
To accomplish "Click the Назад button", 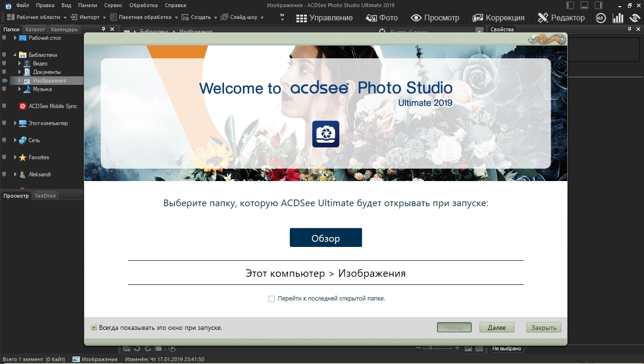I will [454, 328].
